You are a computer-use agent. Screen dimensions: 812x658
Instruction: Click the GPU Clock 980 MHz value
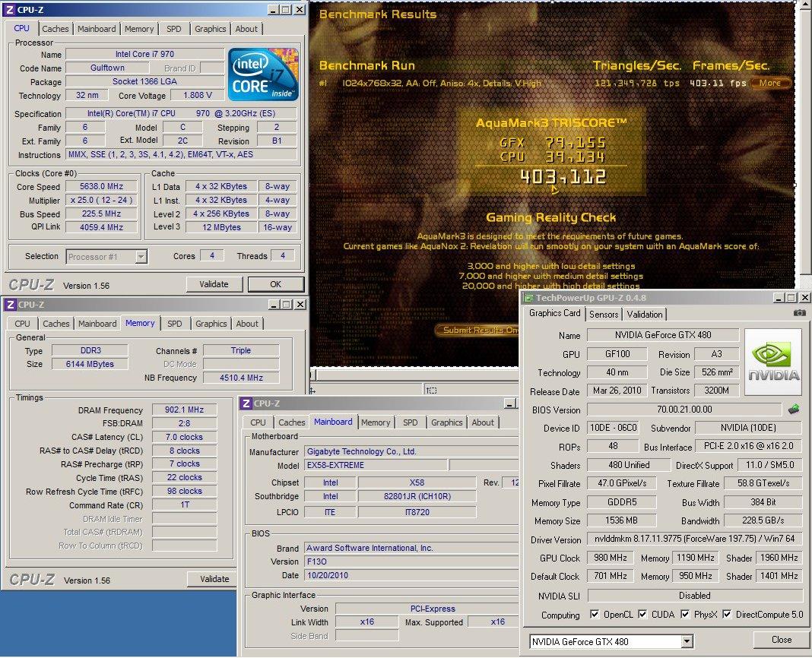(610, 558)
